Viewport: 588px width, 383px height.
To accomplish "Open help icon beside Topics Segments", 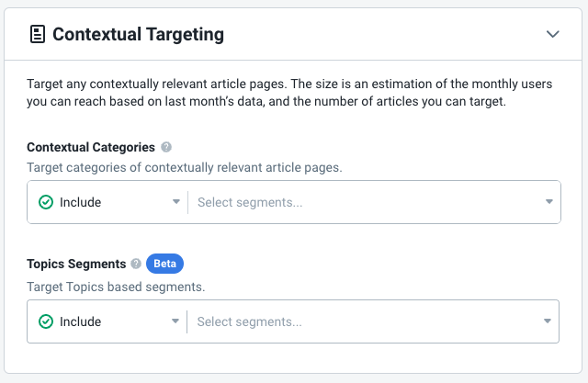I will 136,264.
